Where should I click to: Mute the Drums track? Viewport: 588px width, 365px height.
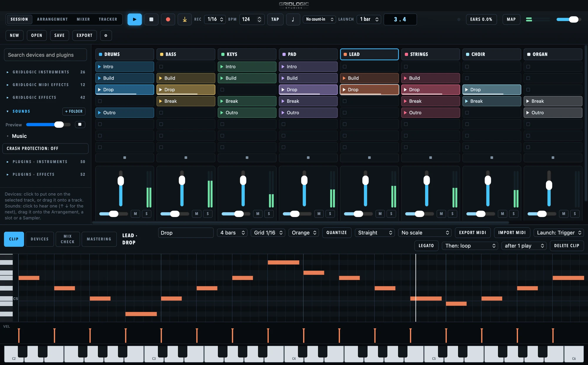point(135,214)
